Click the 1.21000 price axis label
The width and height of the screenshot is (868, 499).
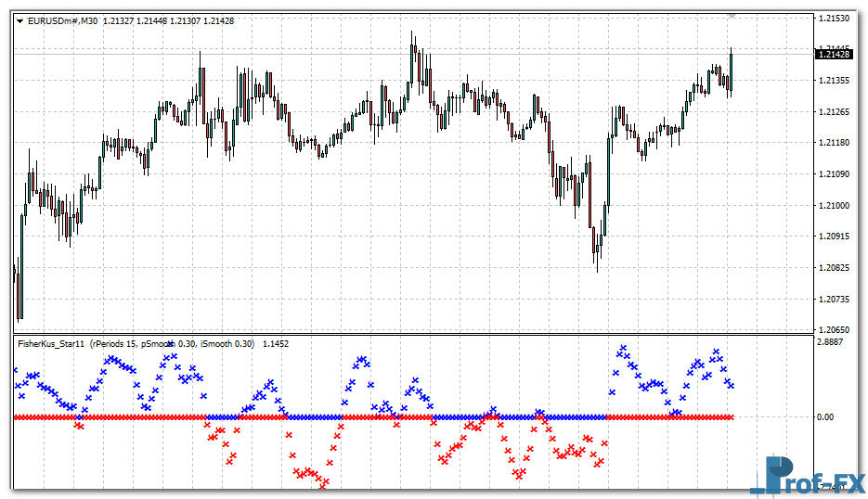click(x=834, y=206)
